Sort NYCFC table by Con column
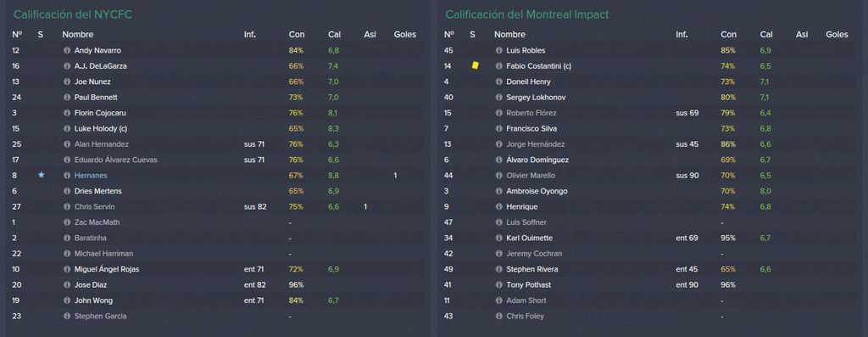Image resolution: width=868 pixels, height=337 pixels. click(297, 34)
